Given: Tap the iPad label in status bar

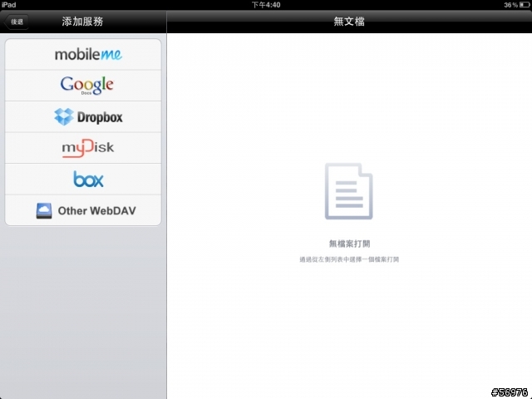Looking at the screenshot, I should click(x=8, y=5).
